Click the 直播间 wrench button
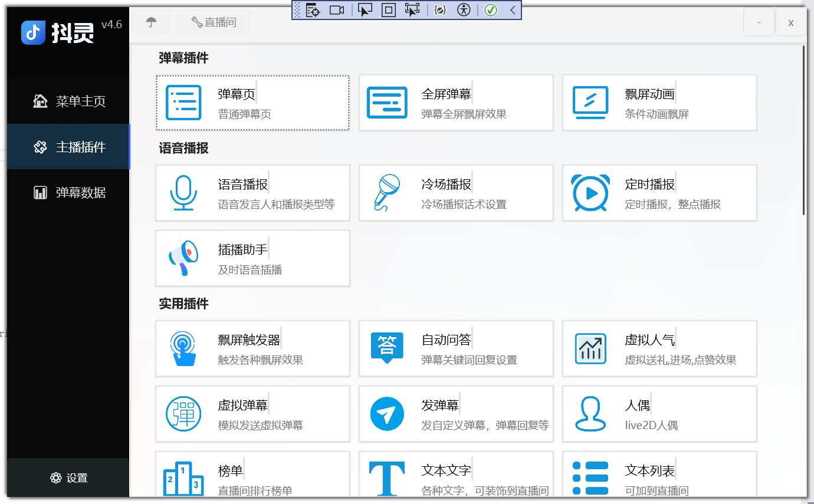The image size is (814, 504). tap(214, 22)
